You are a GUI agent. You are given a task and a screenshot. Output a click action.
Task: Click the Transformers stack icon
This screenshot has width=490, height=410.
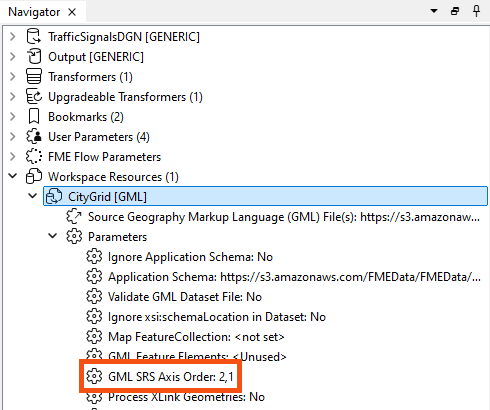(x=34, y=77)
